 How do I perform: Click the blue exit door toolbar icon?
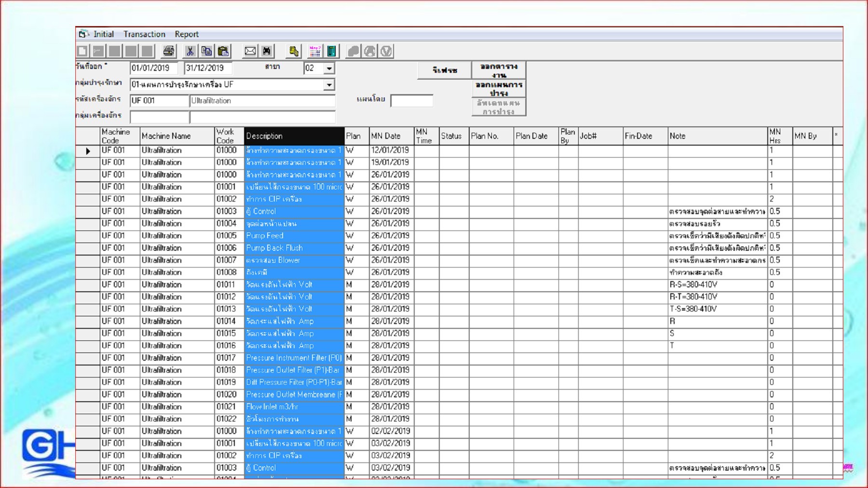(331, 51)
